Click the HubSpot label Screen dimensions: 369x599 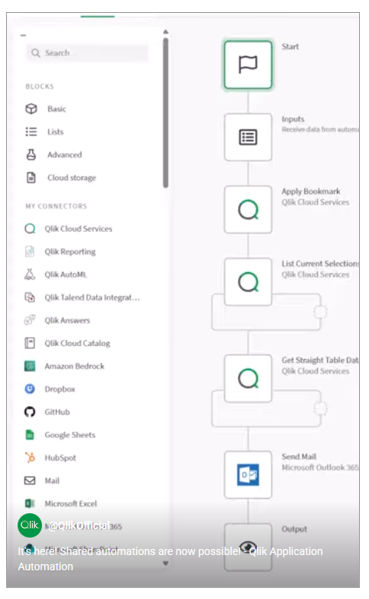60,458
